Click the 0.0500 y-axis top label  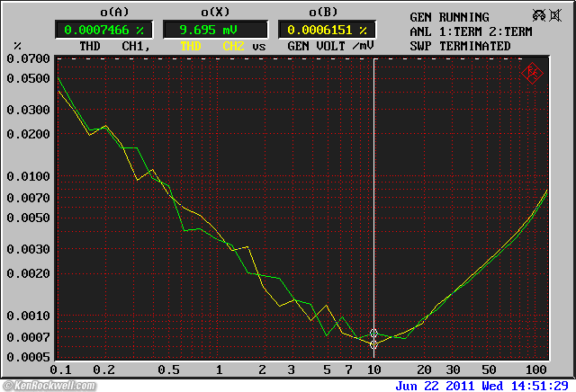tap(28, 78)
